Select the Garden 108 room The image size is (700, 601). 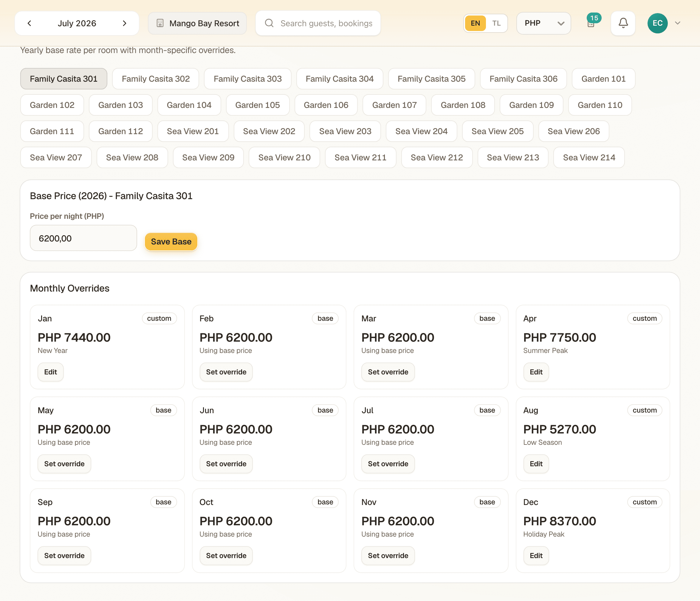point(463,105)
